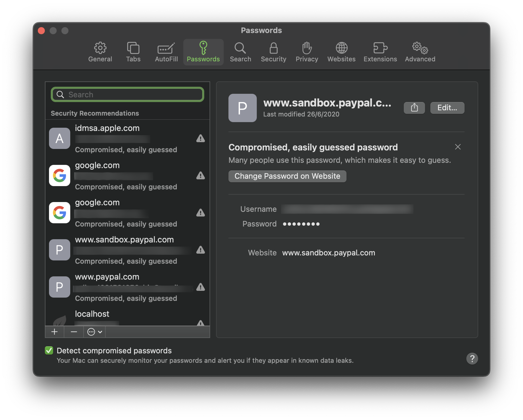Switch to the Websites tab

(341, 52)
